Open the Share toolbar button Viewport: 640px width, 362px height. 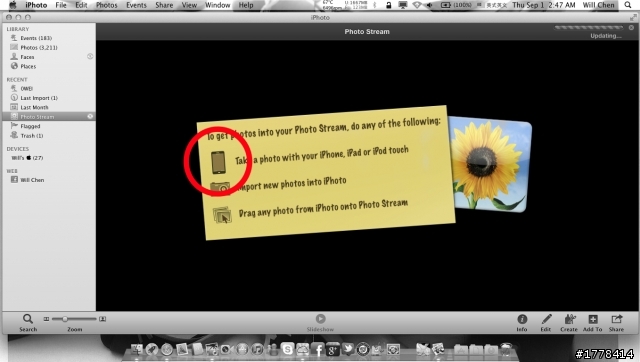point(616,319)
